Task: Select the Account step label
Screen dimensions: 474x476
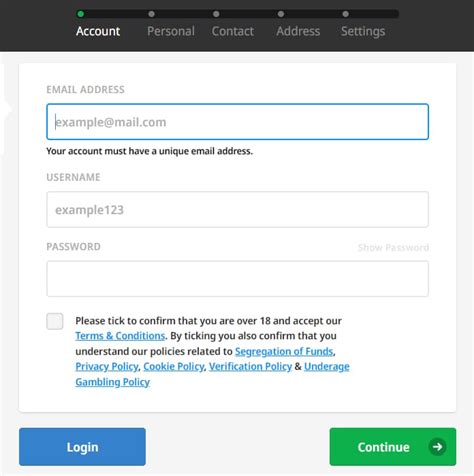Action: tap(98, 31)
